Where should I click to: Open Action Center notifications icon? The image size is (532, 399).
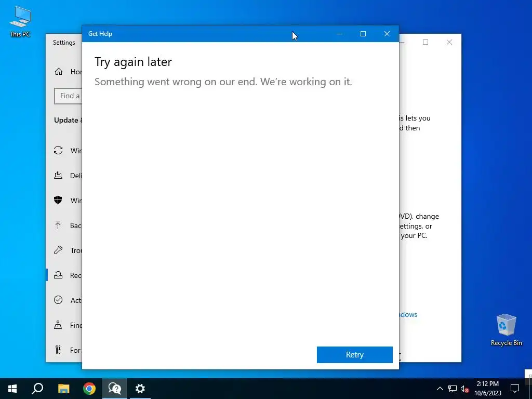click(515, 389)
